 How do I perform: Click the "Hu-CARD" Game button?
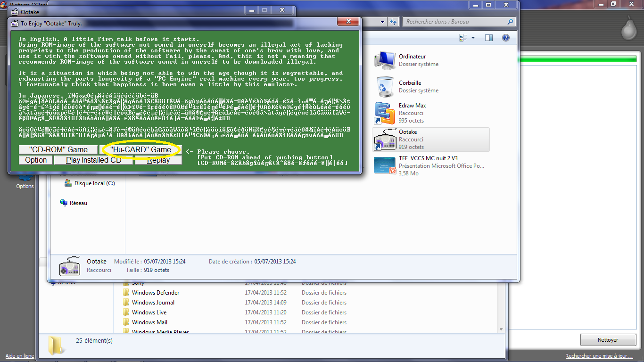(140, 149)
